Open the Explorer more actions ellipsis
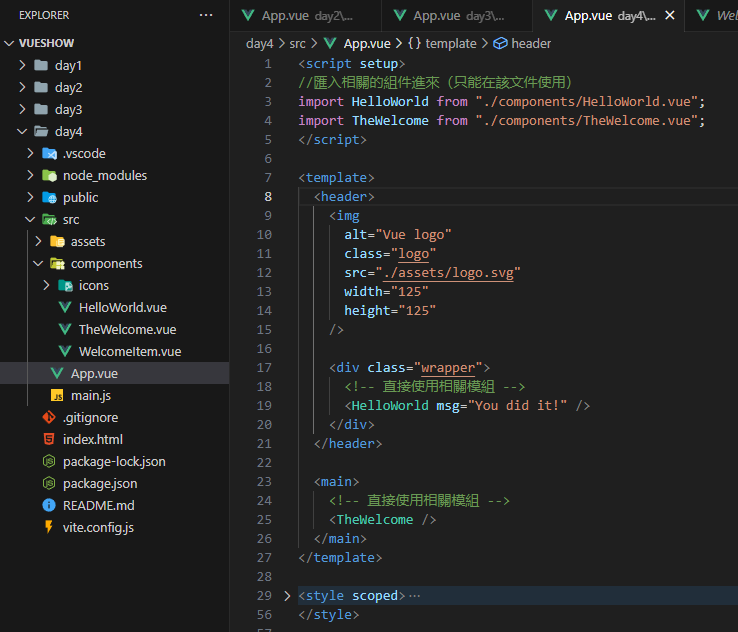This screenshot has height=632, width=738. pos(206,15)
